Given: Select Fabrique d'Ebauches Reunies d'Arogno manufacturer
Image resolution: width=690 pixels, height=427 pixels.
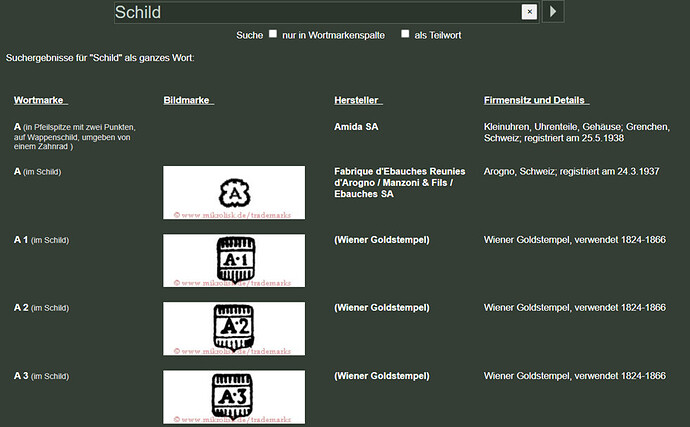Looking at the screenshot, I should point(400,183).
